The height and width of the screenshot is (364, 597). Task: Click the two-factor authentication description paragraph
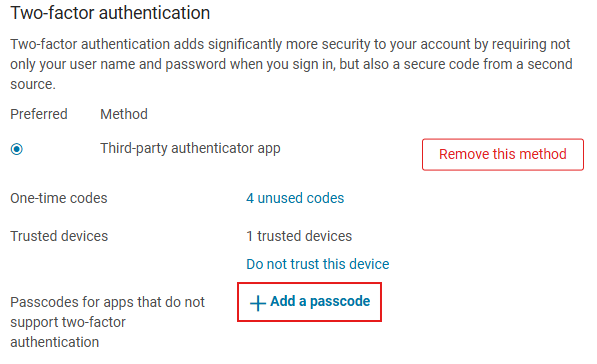point(291,64)
